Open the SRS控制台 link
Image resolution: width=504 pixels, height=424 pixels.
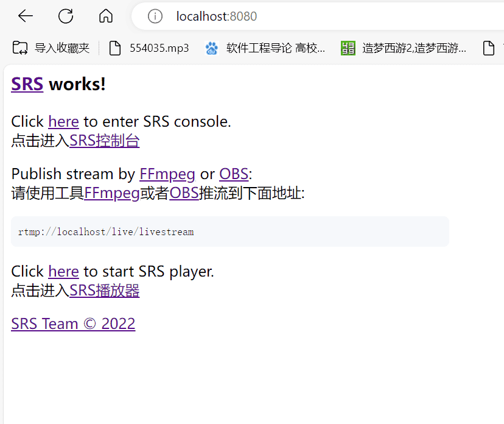pyautogui.click(x=104, y=141)
